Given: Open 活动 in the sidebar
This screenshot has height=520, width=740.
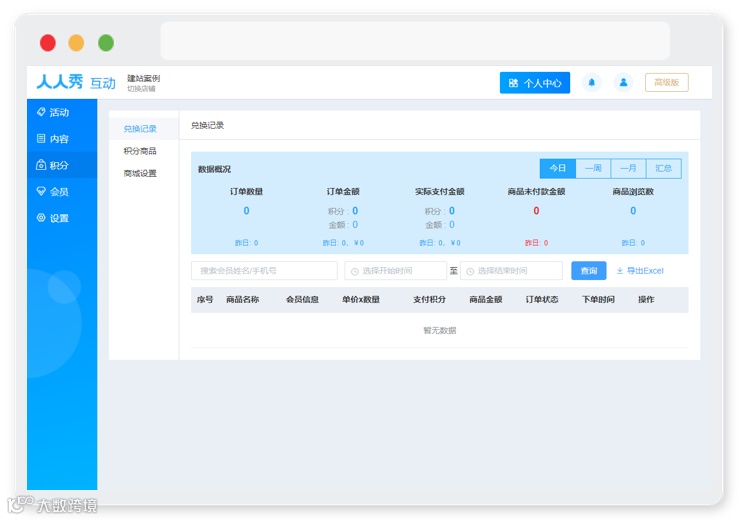Looking at the screenshot, I should click(62, 112).
